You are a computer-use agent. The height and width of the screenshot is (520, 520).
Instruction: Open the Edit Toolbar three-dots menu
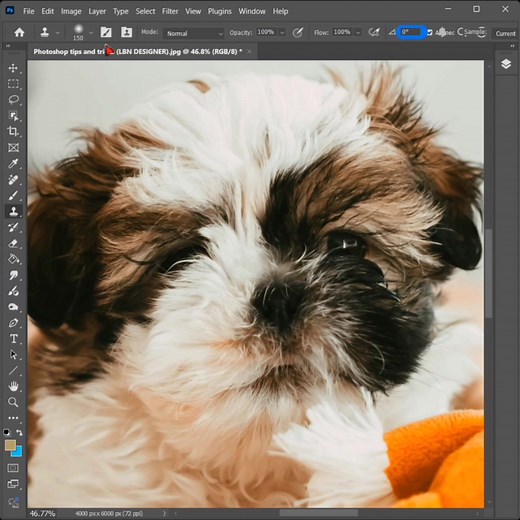(x=13, y=418)
